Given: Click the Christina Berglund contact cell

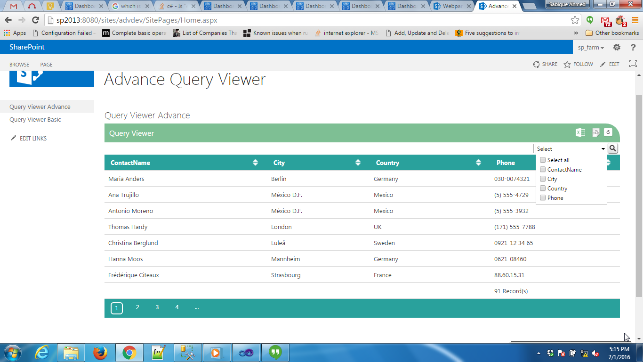Looking at the screenshot, I should pyautogui.click(x=133, y=243).
